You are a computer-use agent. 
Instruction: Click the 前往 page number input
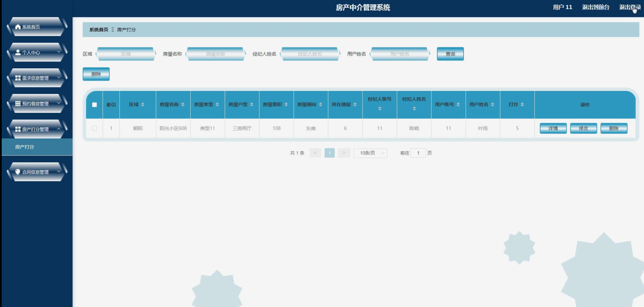[418, 153]
